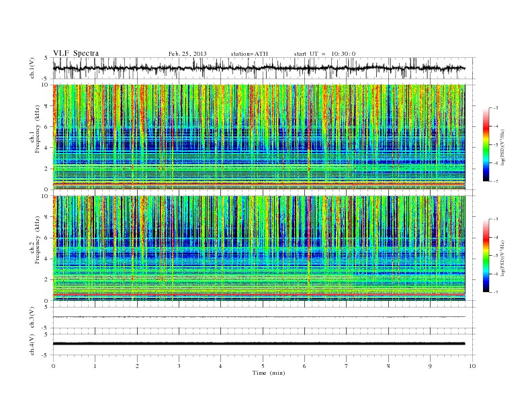Click the ch.1 color bar log(PSD) label
The image size is (532, 411).
(x=502, y=147)
